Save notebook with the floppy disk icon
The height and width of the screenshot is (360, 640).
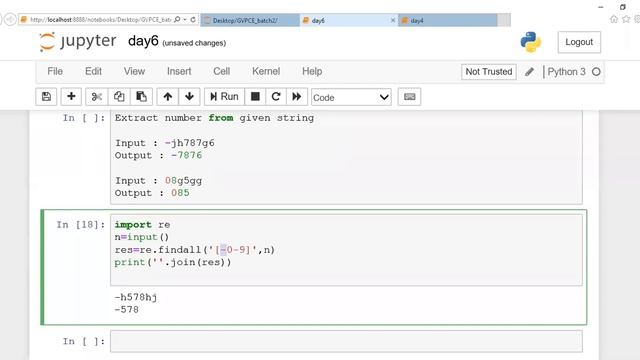[x=46, y=97]
